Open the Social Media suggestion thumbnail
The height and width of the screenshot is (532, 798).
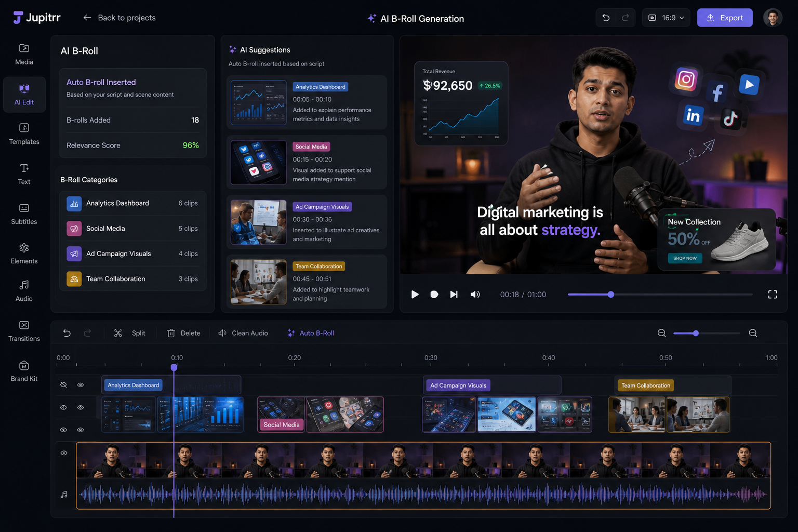click(259, 163)
